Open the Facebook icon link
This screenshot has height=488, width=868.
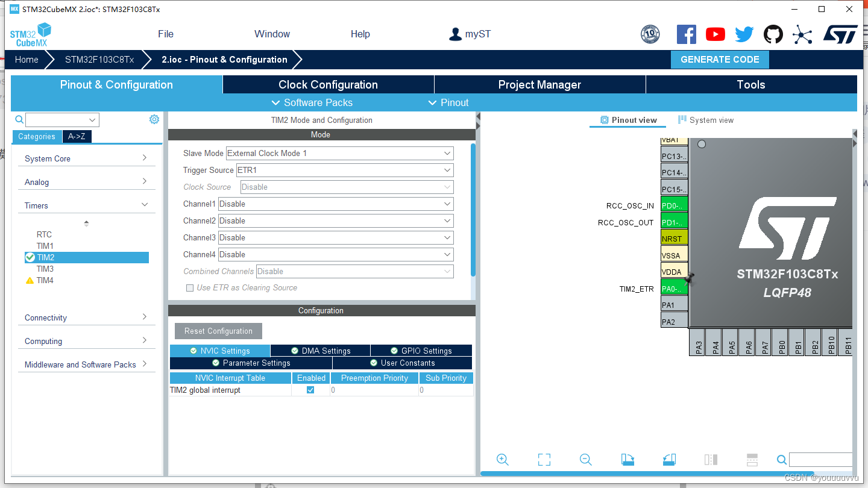(x=686, y=34)
